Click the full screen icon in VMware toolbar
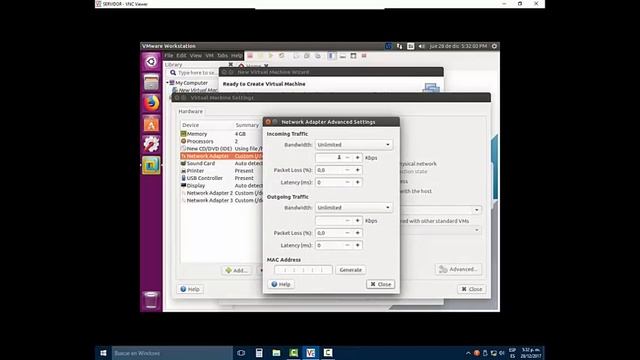 pyautogui.click(x=353, y=56)
